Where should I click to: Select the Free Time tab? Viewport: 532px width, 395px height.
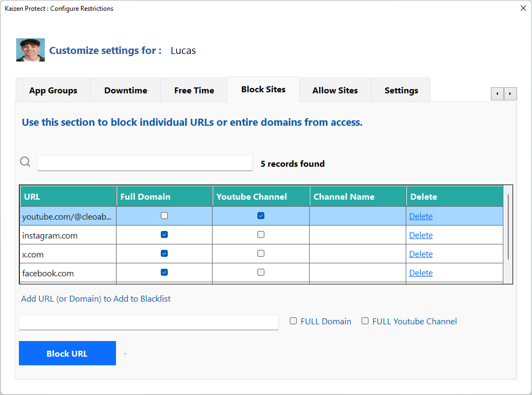[194, 91]
